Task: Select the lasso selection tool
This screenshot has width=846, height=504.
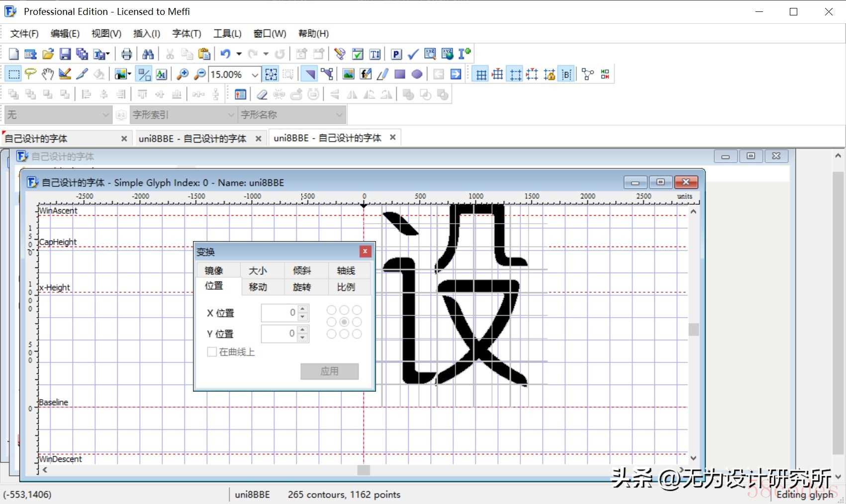Action: click(31, 74)
